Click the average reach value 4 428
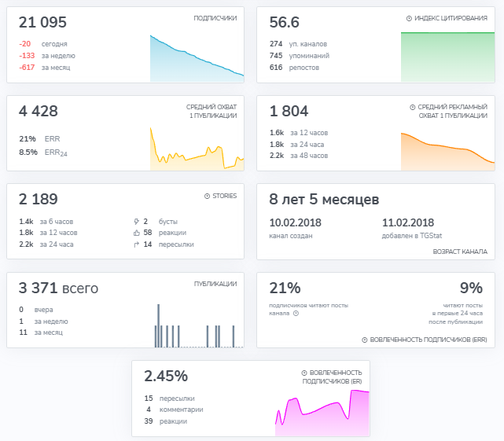The width and height of the screenshot is (504, 441). tap(39, 111)
